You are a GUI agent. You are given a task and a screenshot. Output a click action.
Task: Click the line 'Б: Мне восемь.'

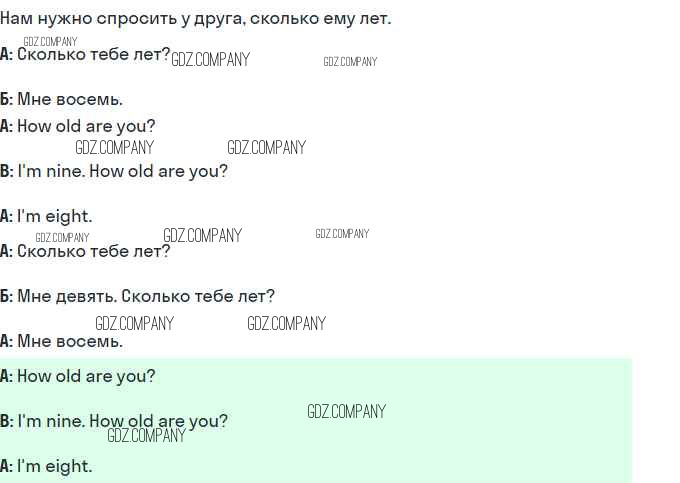(x=62, y=99)
